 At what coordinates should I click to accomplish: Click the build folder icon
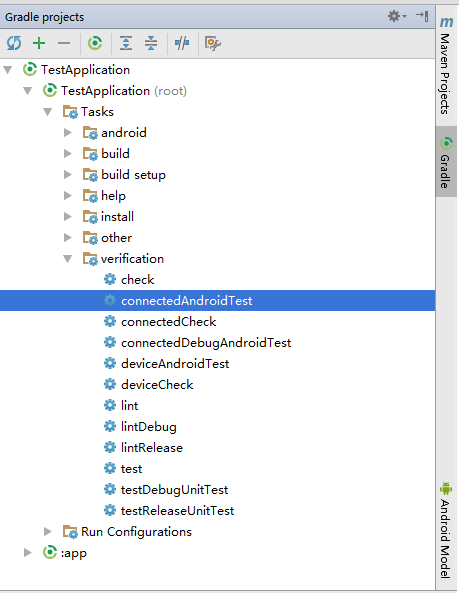click(90, 154)
